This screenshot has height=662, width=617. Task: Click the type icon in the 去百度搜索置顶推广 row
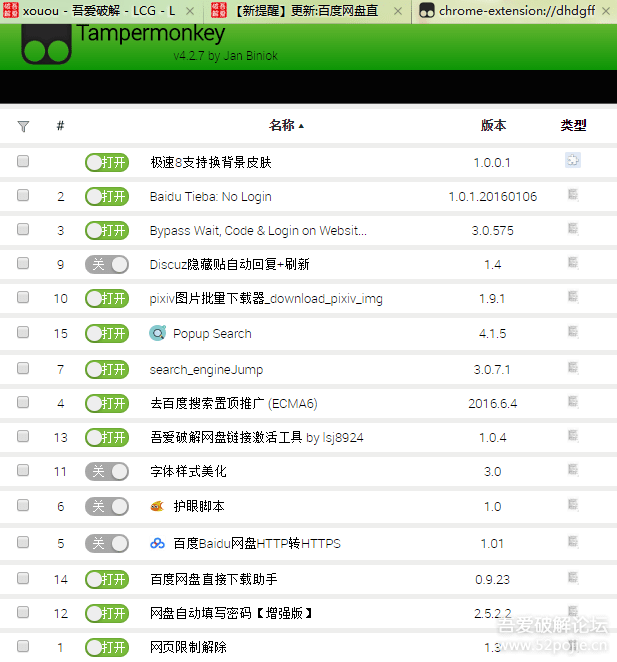coord(573,402)
